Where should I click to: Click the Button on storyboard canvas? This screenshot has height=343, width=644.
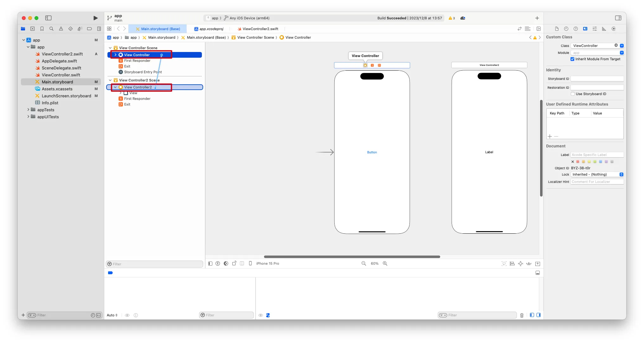372,152
